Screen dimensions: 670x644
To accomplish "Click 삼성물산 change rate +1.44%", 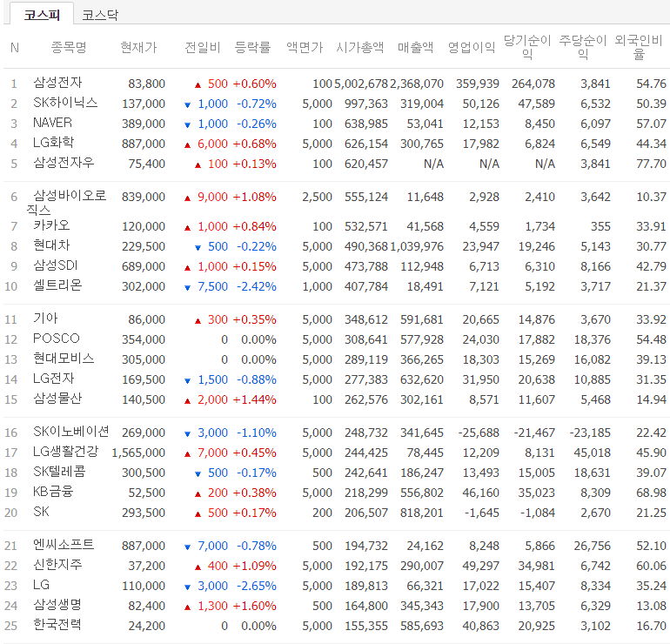I will point(255,399).
